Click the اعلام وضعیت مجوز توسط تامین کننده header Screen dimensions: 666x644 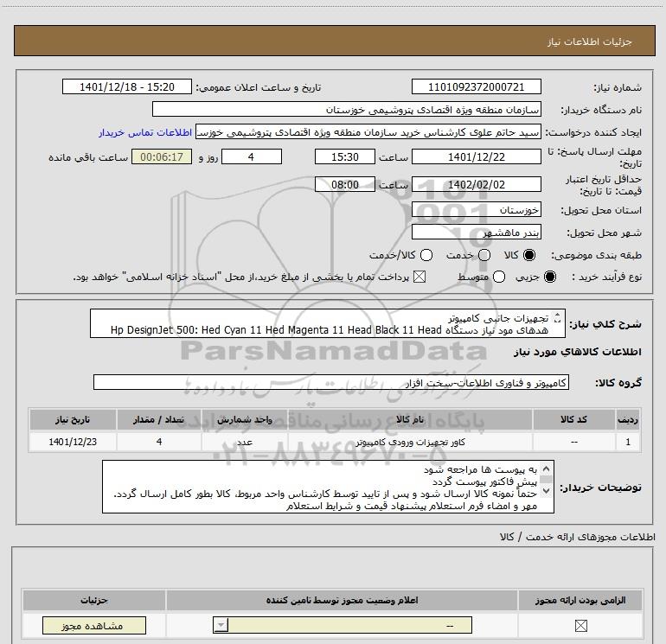coord(342,600)
